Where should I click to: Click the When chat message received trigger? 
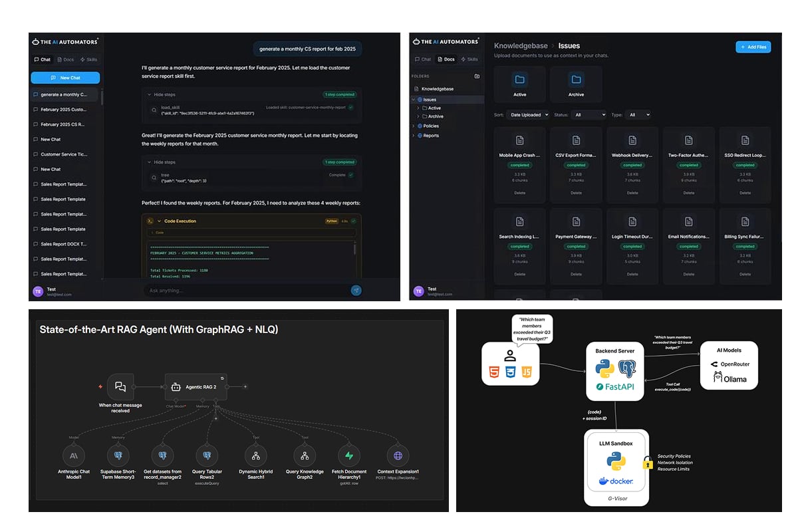click(120, 386)
